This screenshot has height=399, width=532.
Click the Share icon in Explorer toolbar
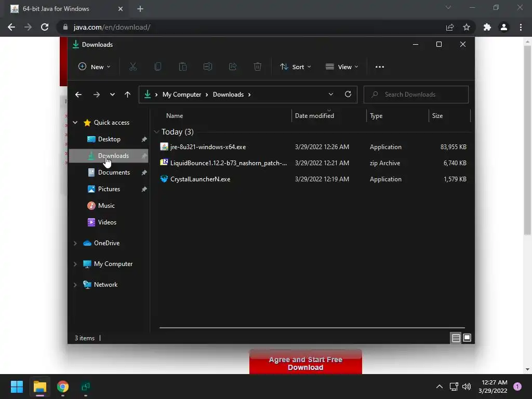point(233,67)
